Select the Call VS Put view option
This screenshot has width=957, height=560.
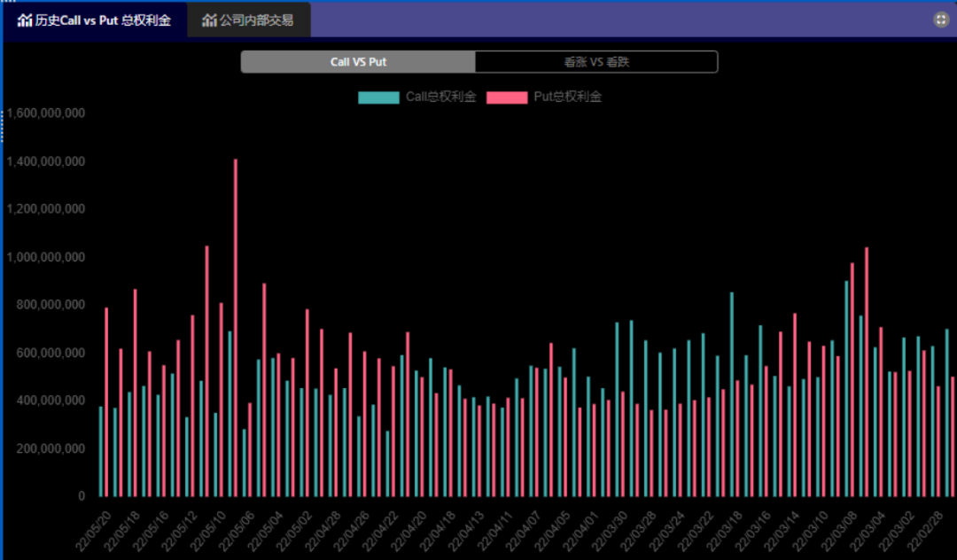358,62
